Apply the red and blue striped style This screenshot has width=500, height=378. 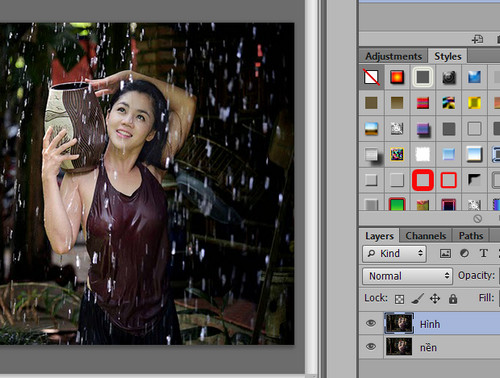pyautogui.click(x=423, y=103)
